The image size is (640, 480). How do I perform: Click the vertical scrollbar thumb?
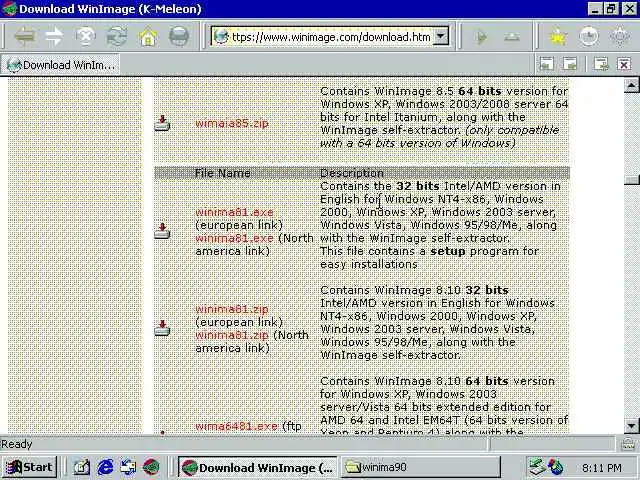point(631,180)
